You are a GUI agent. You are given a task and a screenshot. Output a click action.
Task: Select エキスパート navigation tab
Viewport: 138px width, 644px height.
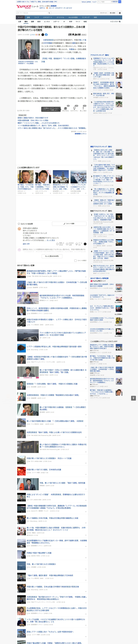(48, 17)
